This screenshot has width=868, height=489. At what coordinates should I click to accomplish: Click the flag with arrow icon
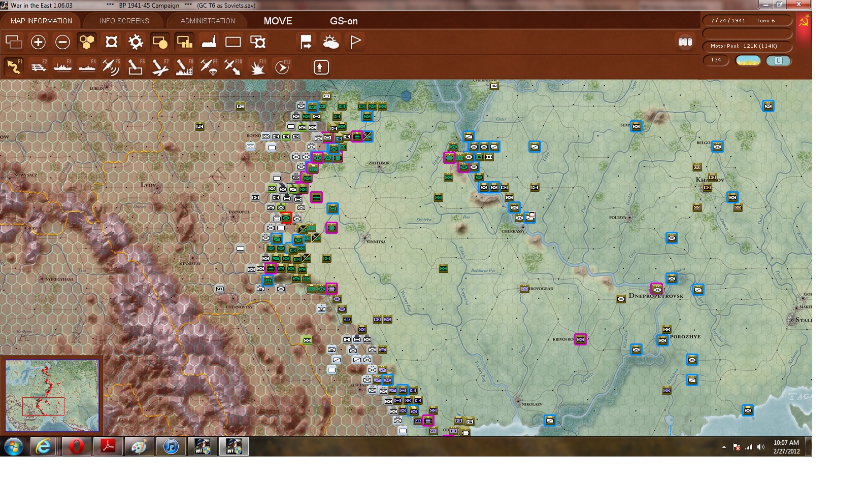(306, 42)
